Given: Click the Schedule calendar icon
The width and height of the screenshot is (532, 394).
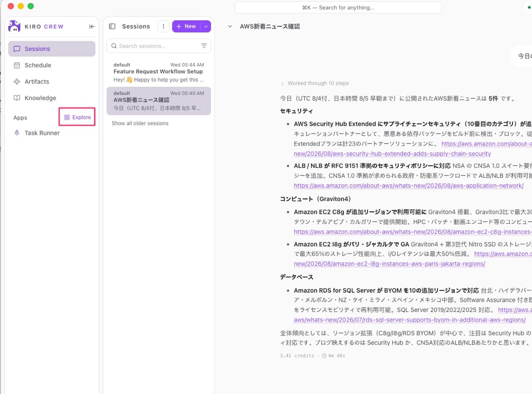Looking at the screenshot, I should click(17, 65).
